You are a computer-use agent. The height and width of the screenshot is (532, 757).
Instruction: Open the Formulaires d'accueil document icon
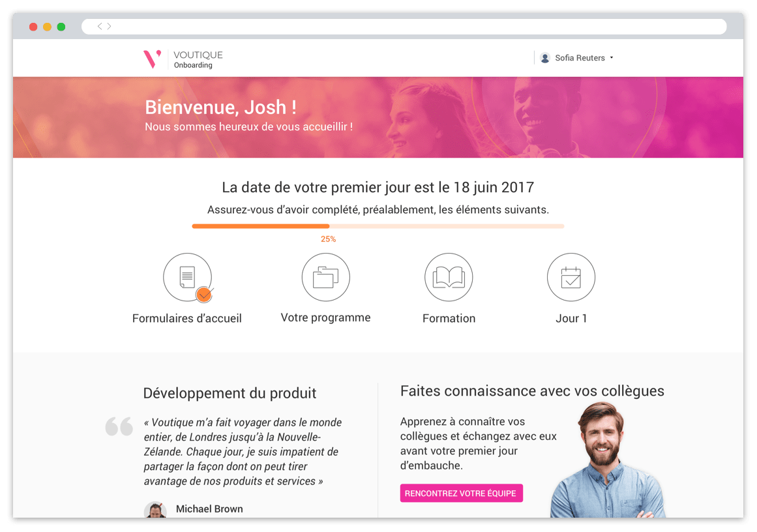187,277
